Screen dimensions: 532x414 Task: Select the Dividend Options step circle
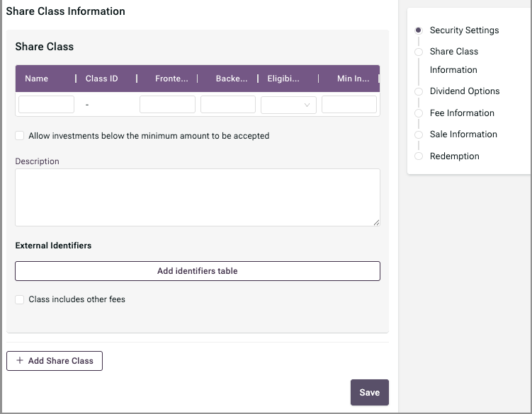(x=419, y=91)
